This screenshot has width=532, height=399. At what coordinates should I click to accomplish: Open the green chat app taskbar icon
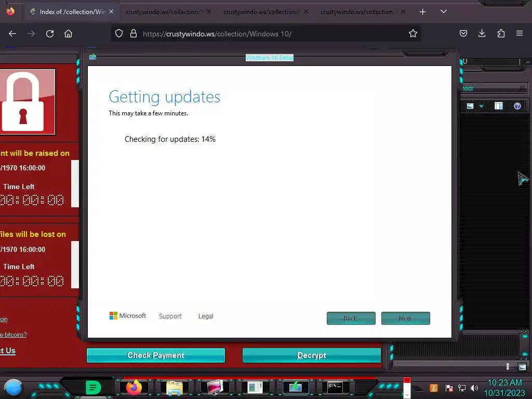[x=93, y=388]
